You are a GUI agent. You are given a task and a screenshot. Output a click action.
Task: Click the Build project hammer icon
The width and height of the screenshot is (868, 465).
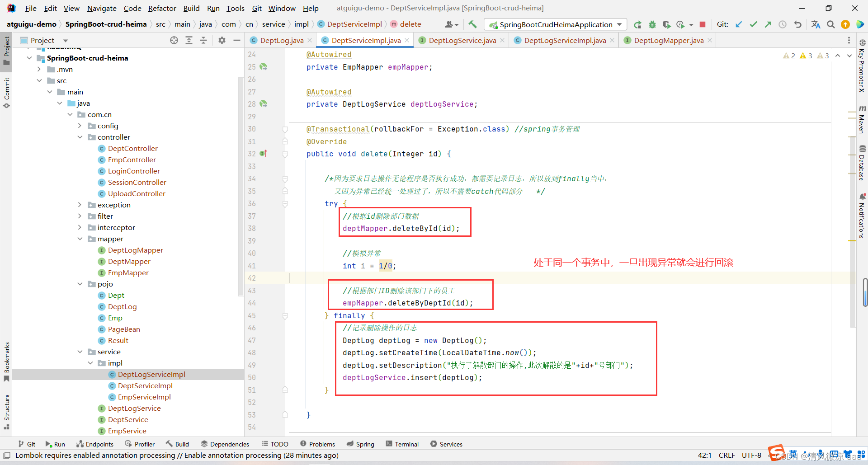472,24
